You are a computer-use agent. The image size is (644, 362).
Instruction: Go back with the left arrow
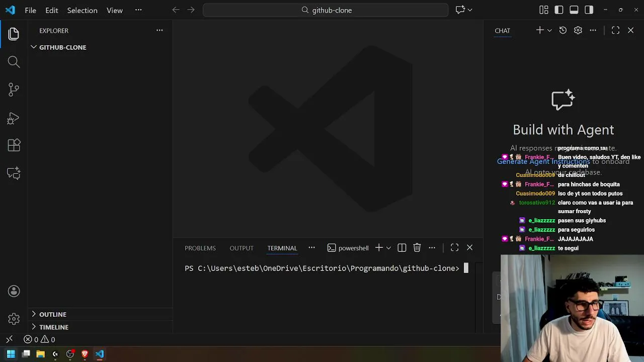[x=176, y=10]
